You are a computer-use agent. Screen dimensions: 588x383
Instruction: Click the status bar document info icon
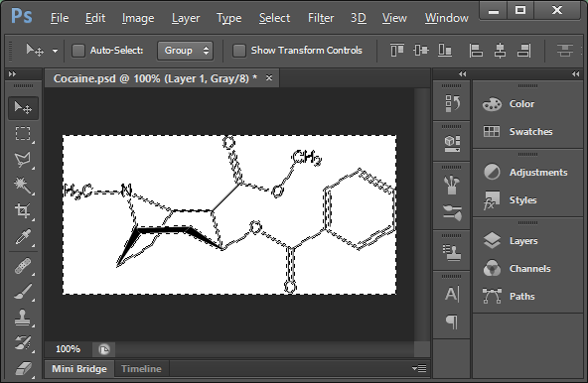coord(104,349)
